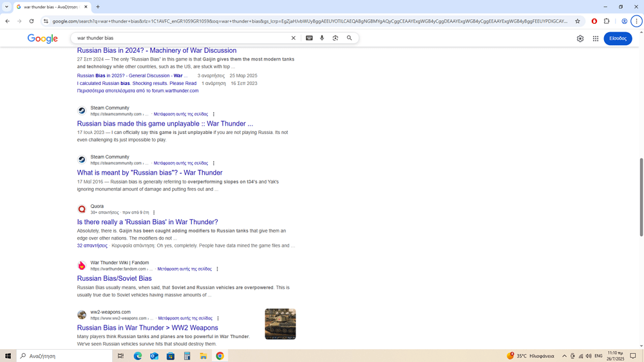Open site information icon in address bar
644x362 pixels.
(x=46, y=21)
